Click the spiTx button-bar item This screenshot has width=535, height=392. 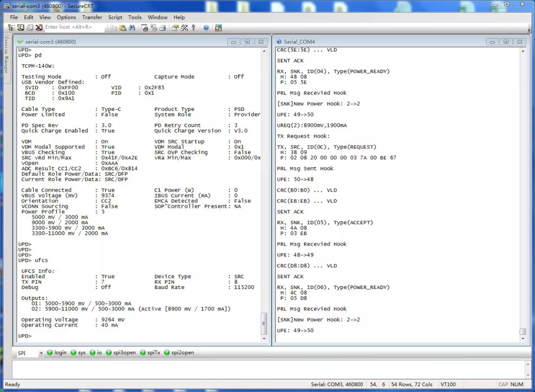click(150, 352)
